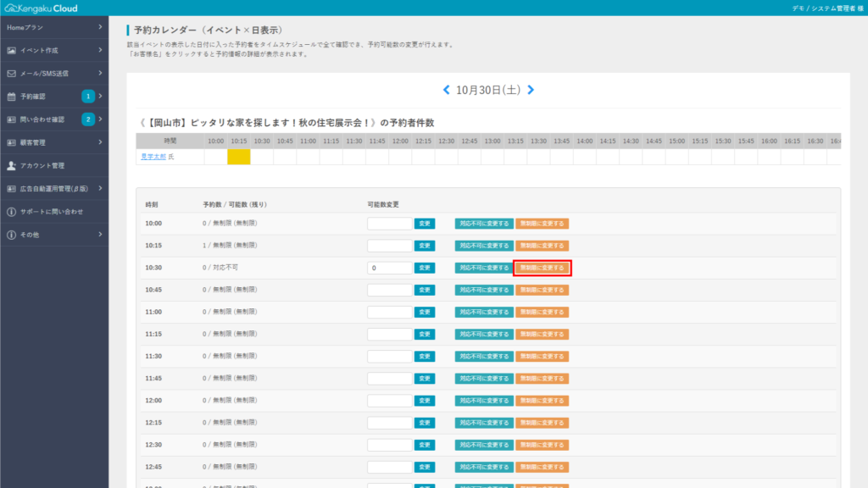Click capacity input field for 11:00 row
Image resolution: width=868 pixels, height=488 pixels.
pos(390,312)
